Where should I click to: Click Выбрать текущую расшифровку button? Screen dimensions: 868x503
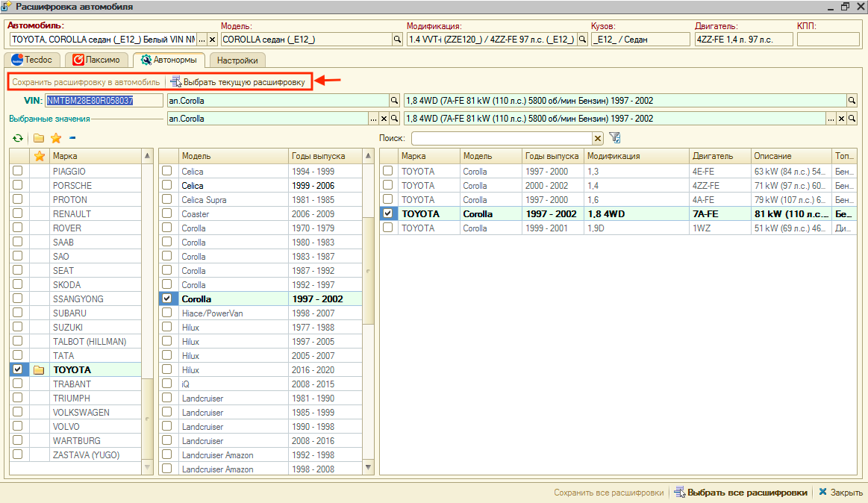pyautogui.click(x=238, y=82)
